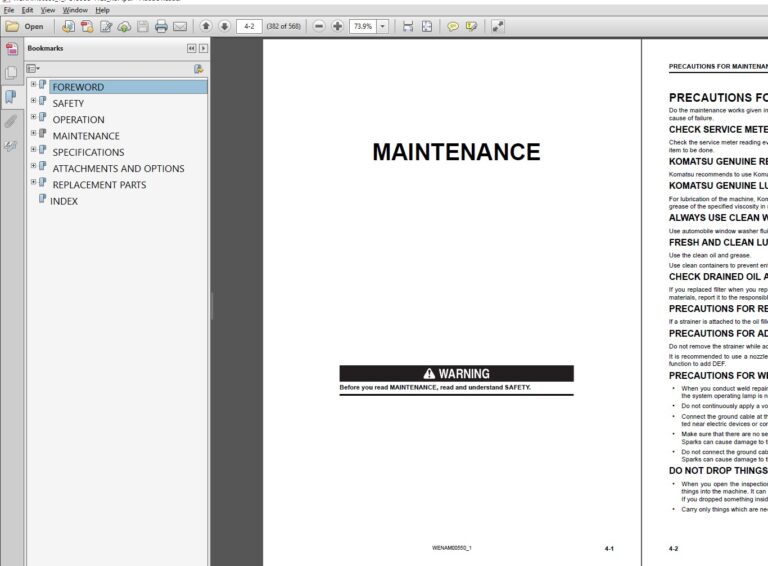Screen dimensions: 768x566
Task: Click the top PDF panel icon in sidebar
Action: (x=11, y=48)
